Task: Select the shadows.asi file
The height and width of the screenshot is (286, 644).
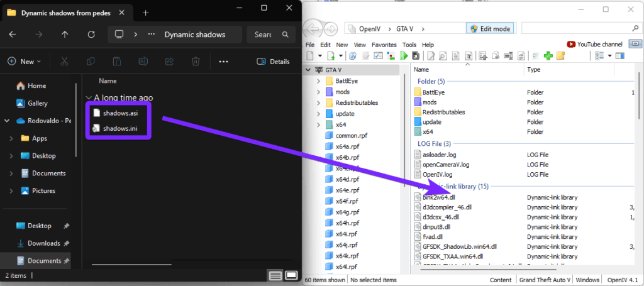Action: (x=114, y=113)
